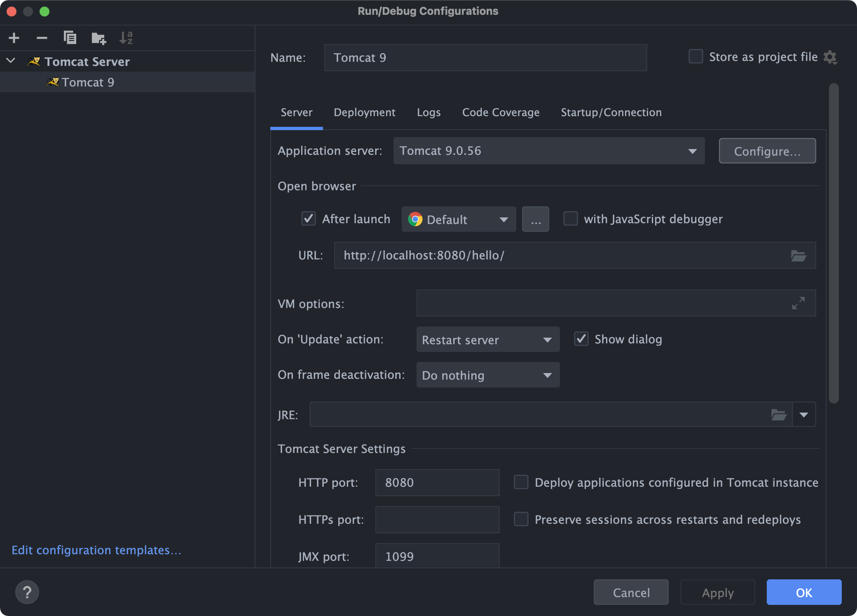Viewport: 857px width, 616px height.
Task: Click the Configure... button
Action: [x=767, y=151]
